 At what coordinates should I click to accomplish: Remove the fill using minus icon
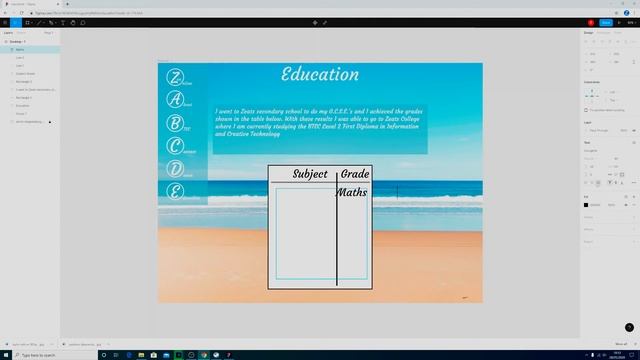[x=634, y=205]
